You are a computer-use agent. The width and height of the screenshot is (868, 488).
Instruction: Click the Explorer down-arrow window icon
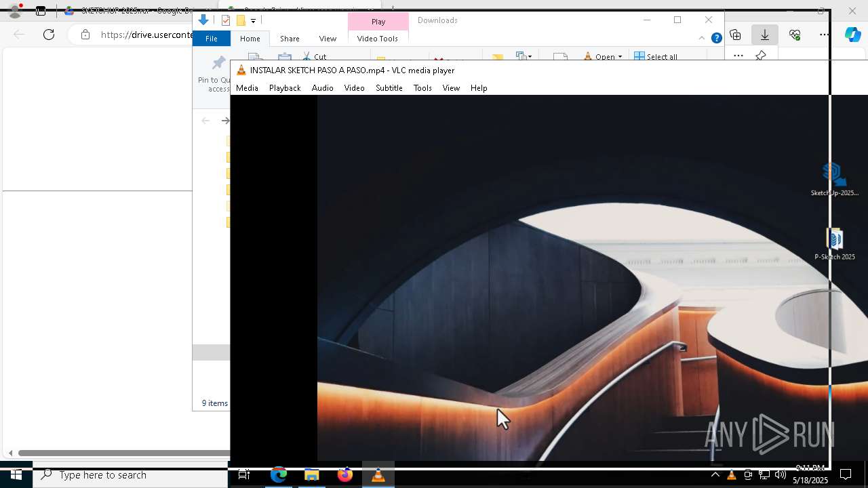tap(203, 20)
